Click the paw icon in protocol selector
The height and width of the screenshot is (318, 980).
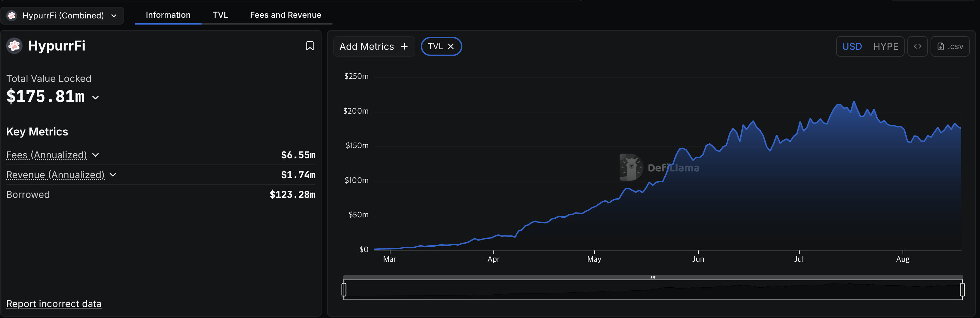(12, 16)
